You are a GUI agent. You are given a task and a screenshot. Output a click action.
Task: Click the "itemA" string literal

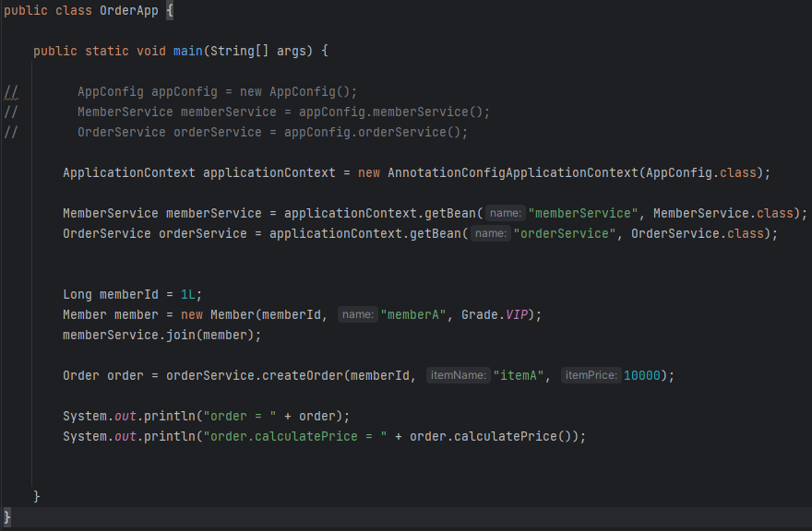tap(518, 375)
